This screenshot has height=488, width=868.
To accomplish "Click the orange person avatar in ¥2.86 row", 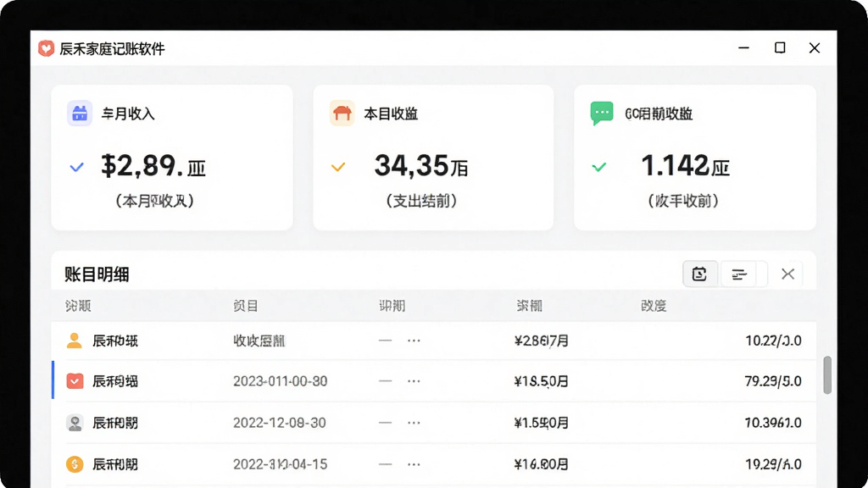I will (x=75, y=341).
